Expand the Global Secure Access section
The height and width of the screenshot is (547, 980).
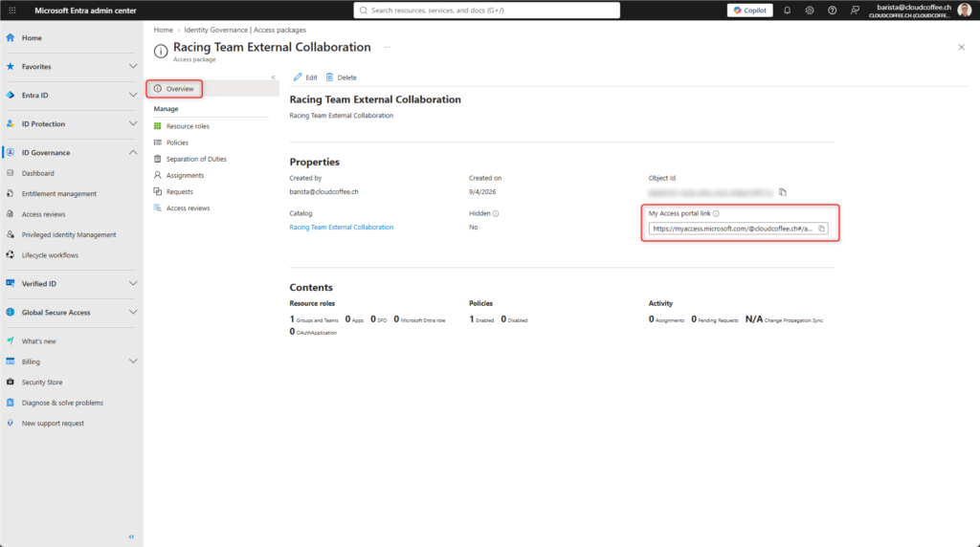tap(132, 312)
